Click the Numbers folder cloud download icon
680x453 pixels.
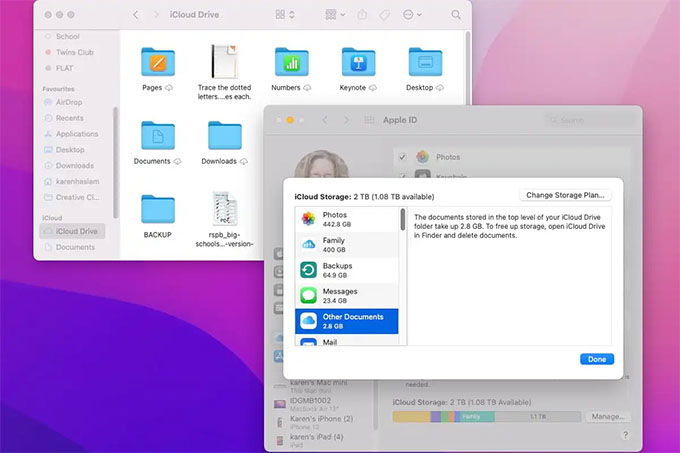(307, 88)
